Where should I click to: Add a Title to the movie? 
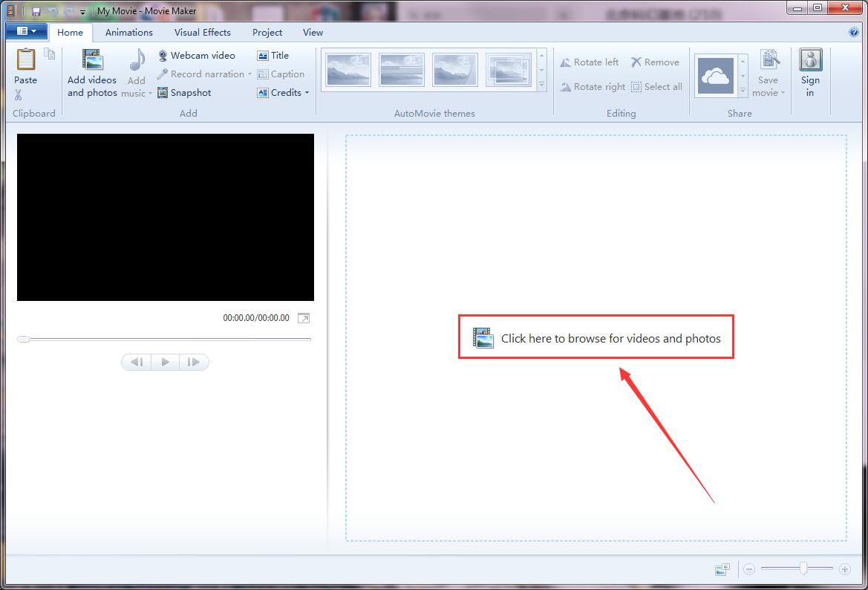273,56
